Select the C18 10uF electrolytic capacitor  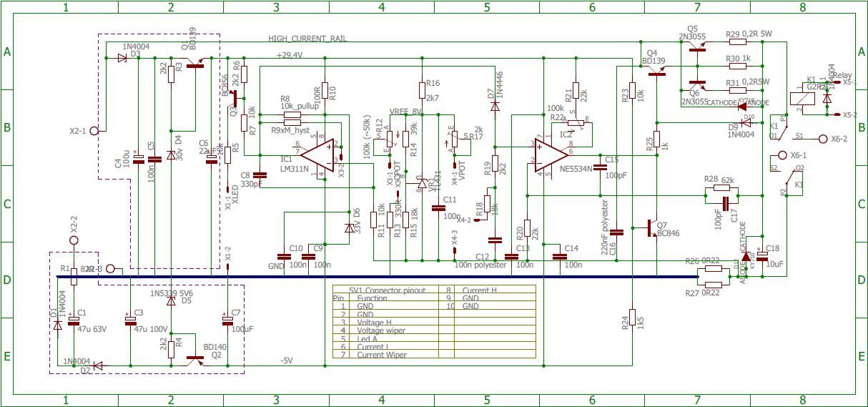coord(762,257)
